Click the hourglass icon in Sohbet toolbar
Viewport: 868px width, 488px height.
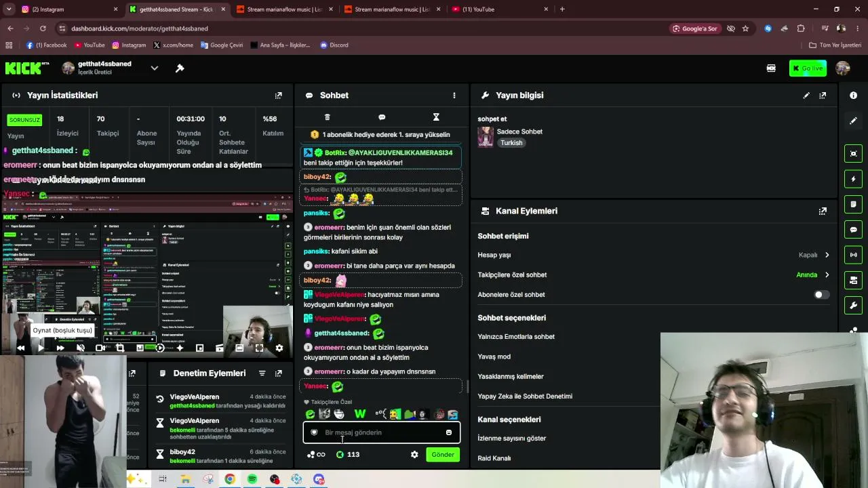(x=436, y=117)
